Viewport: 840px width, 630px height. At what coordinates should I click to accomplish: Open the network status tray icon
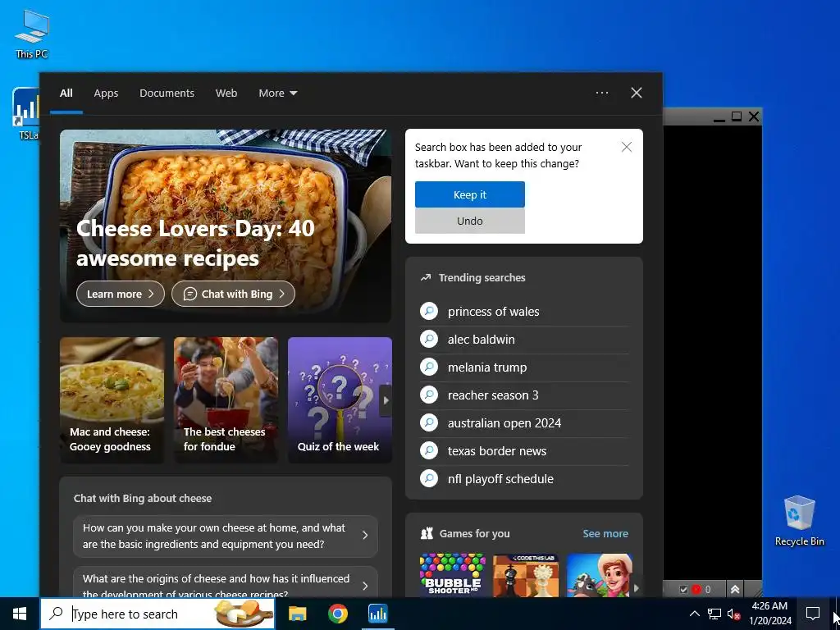[x=714, y=614]
